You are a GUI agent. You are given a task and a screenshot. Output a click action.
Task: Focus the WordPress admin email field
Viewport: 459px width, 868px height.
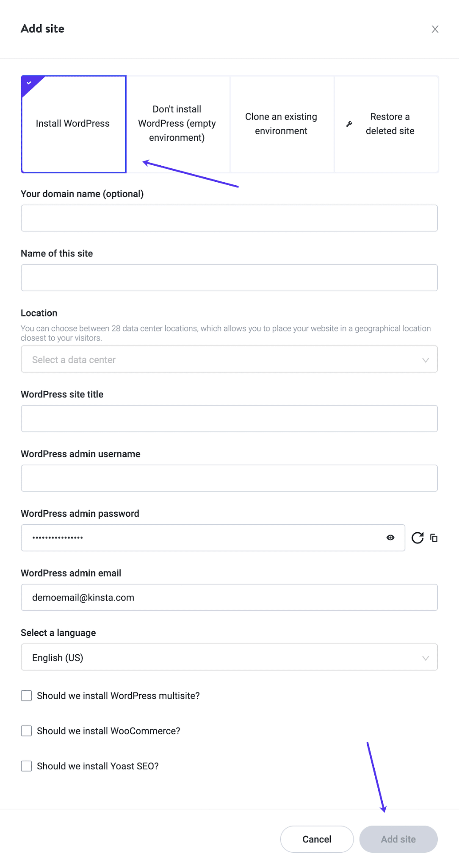click(x=229, y=597)
